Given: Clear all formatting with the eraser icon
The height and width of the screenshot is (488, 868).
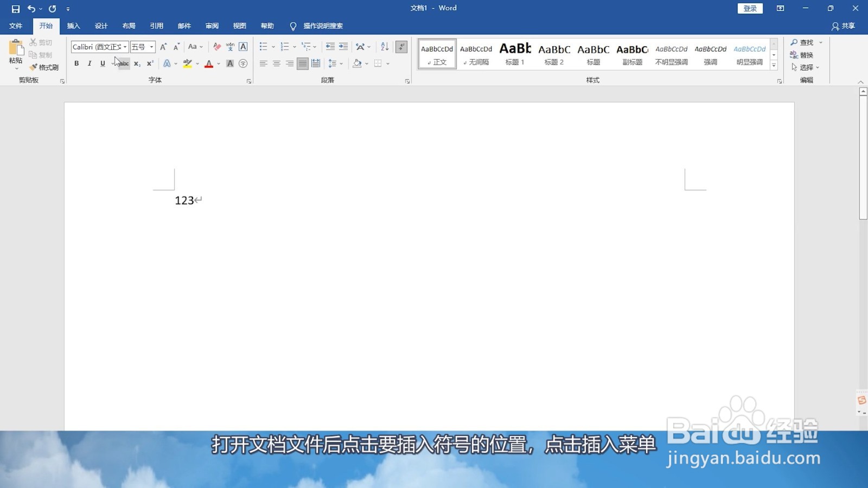Looking at the screenshot, I should pos(217,47).
